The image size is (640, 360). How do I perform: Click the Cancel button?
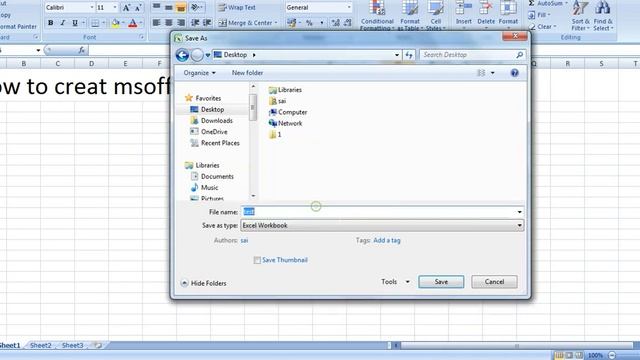[x=494, y=282]
